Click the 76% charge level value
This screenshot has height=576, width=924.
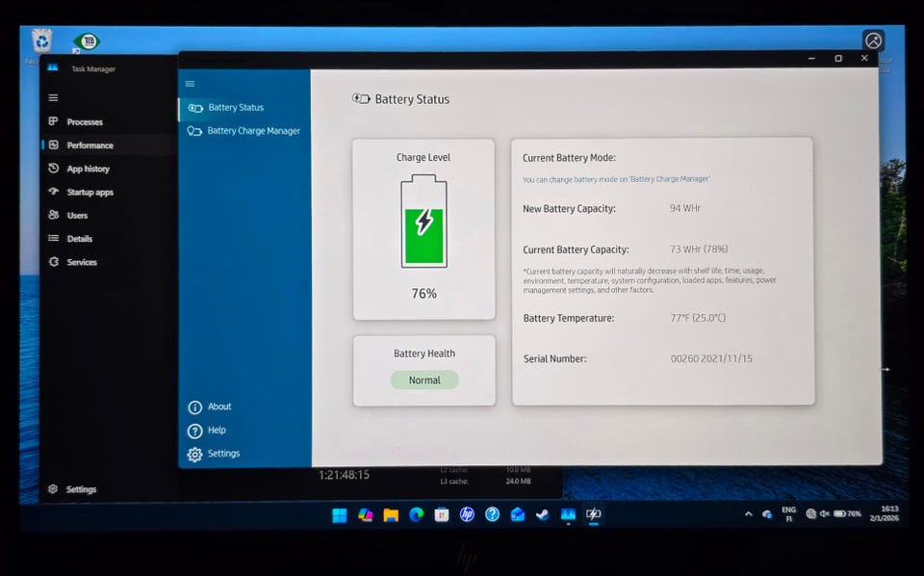tap(423, 294)
